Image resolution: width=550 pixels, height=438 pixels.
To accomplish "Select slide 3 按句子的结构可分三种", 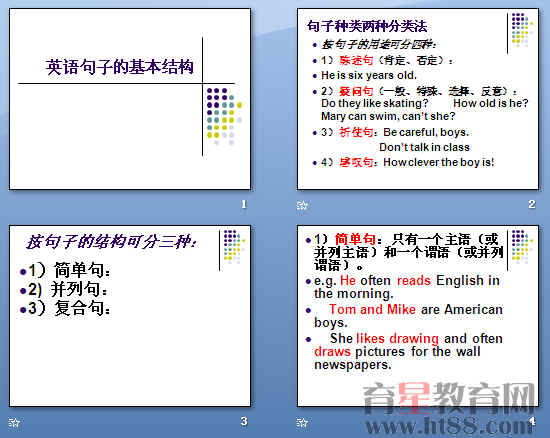I will (x=130, y=316).
